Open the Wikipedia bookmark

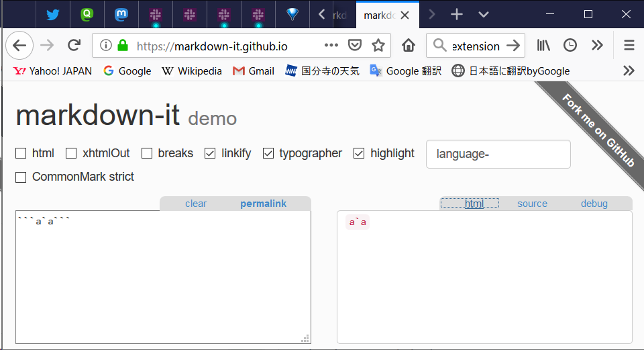pyautogui.click(x=192, y=71)
